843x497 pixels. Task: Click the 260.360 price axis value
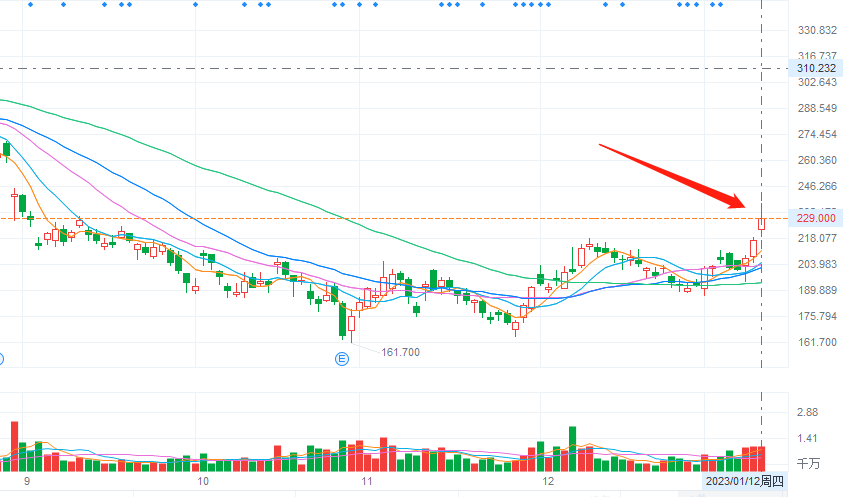tap(817, 160)
